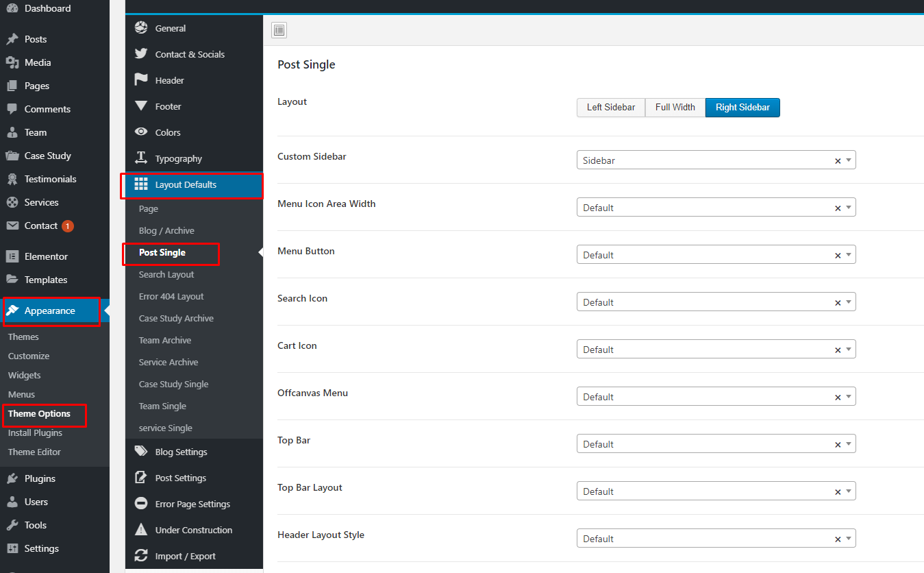Open Theme Options submenu link
This screenshot has height=573, width=924.
(x=39, y=413)
